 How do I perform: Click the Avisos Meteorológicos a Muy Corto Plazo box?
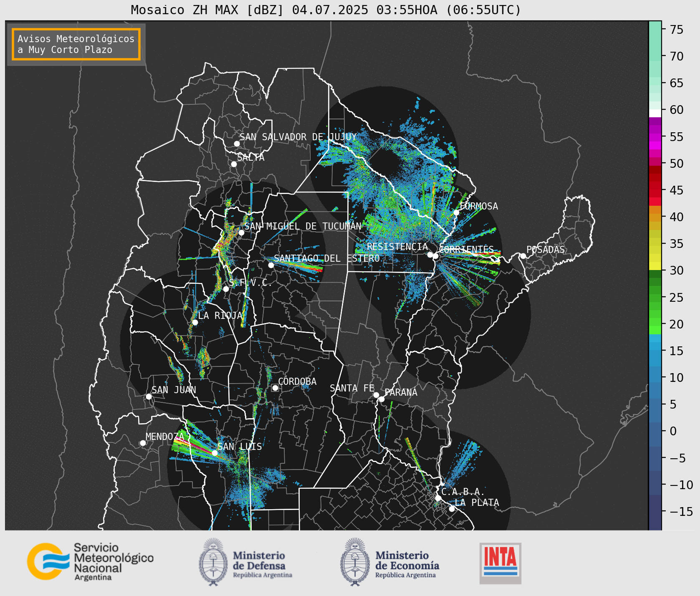click(76, 45)
